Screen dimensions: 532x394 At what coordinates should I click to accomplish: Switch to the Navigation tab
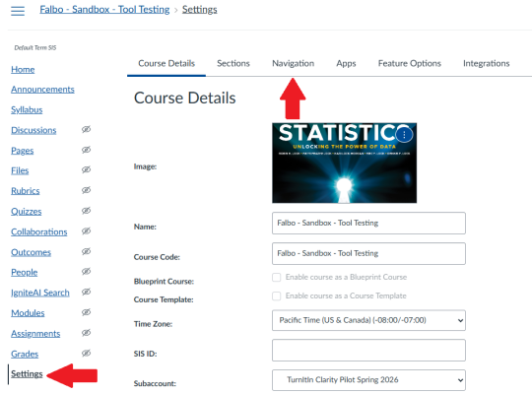click(x=294, y=63)
